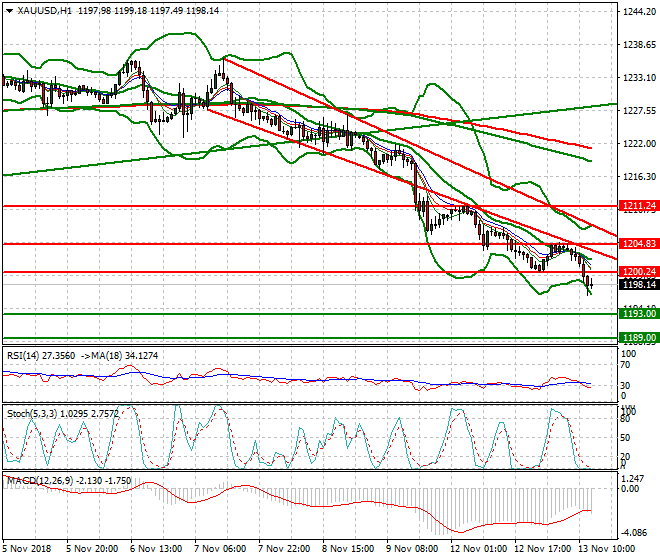
Task: Click the Stochastic scale level 50
Action: click(x=625, y=437)
